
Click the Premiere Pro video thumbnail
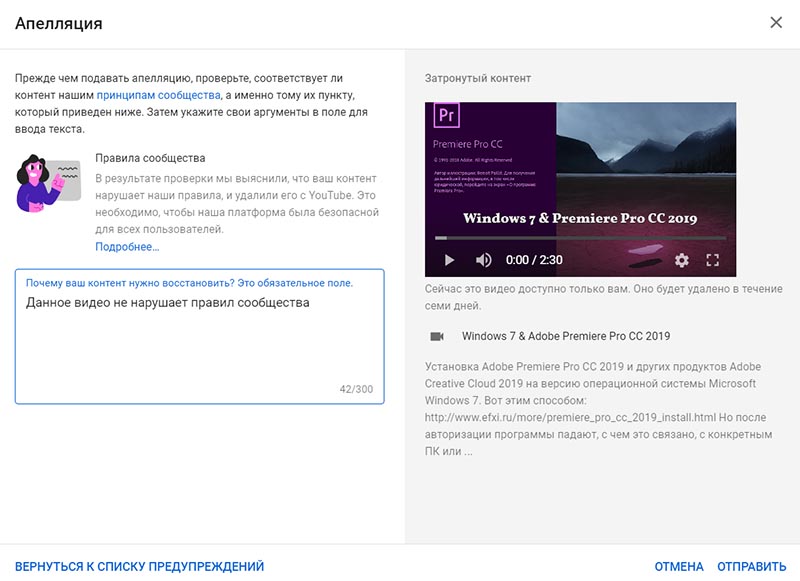(580, 189)
